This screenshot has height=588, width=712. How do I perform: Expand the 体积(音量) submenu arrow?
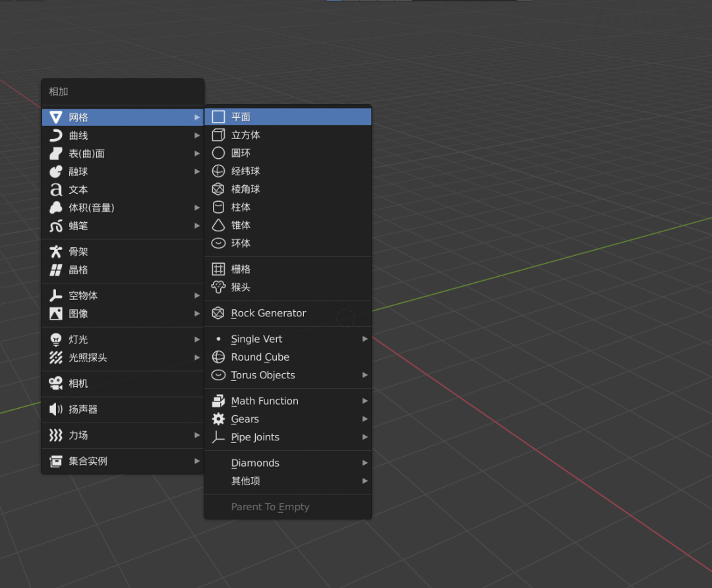(197, 208)
